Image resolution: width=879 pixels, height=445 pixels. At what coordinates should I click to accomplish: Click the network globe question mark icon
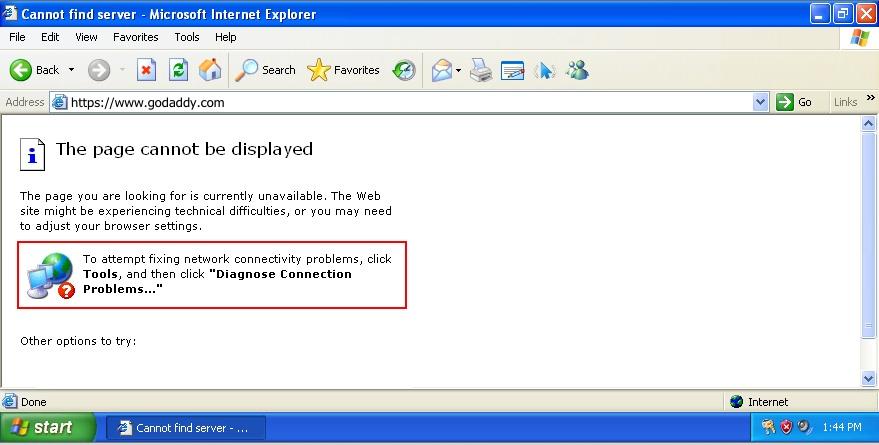click(51, 276)
